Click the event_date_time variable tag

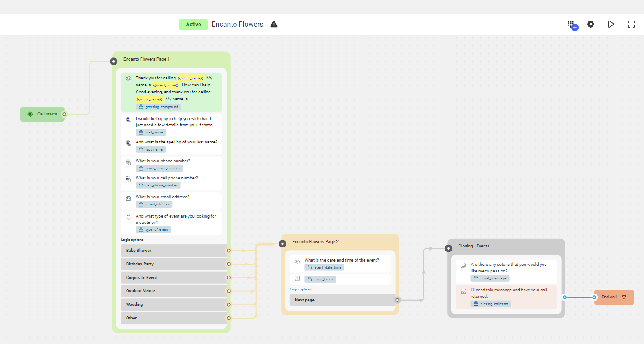click(x=325, y=267)
